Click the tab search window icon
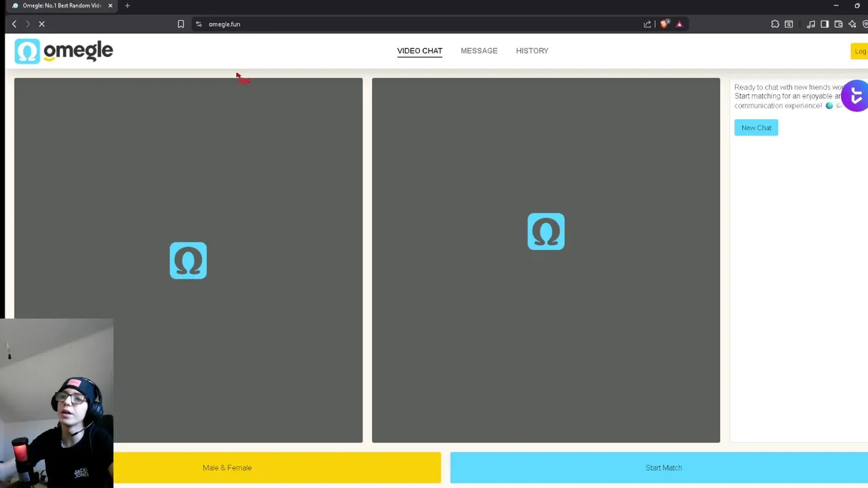The height and width of the screenshot is (488, 868). [789, 24]
